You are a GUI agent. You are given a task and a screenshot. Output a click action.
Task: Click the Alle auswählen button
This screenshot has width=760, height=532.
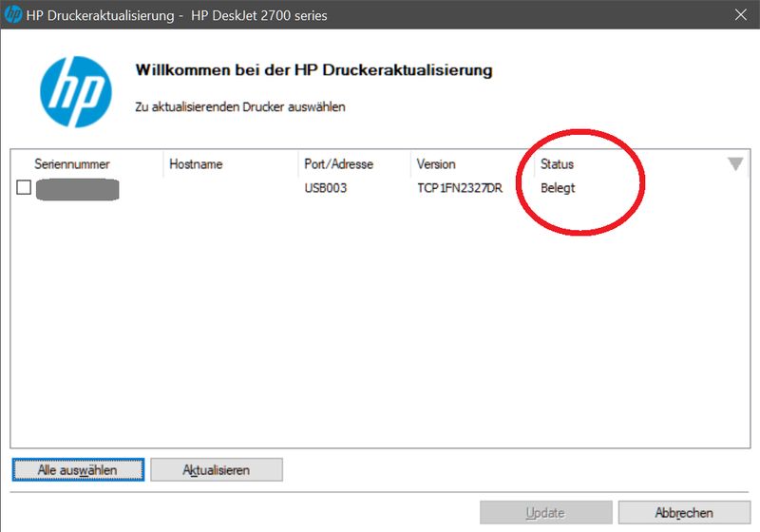pyautogui.click(x=78, y=470)
